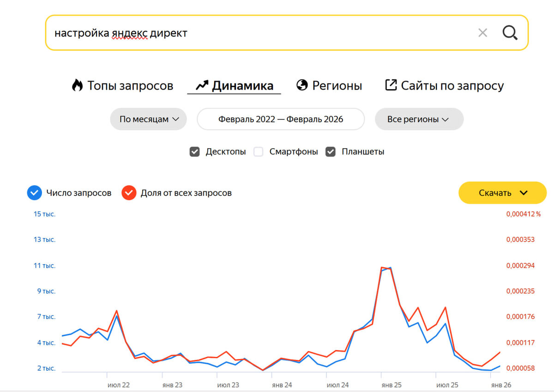Screen dimensions: 554x392
Task: Uncheck the Десктопы checkbox
Action: [194, 151]
